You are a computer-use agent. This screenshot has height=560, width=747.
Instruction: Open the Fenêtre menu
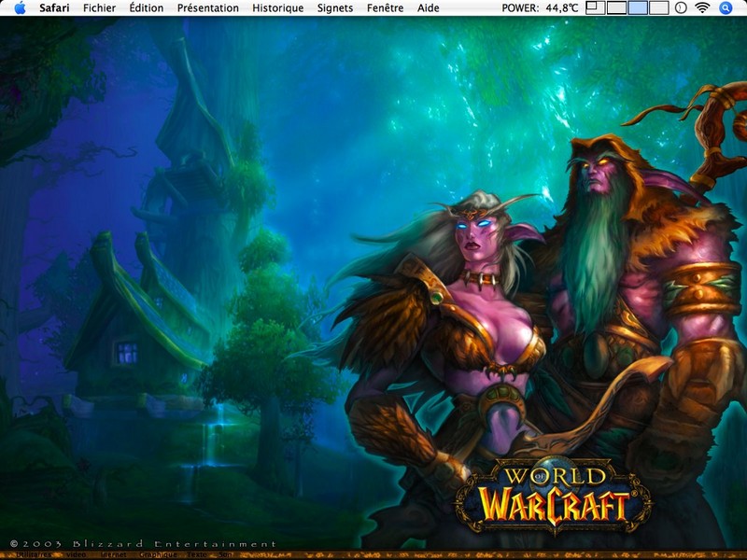tap(386, 8)
